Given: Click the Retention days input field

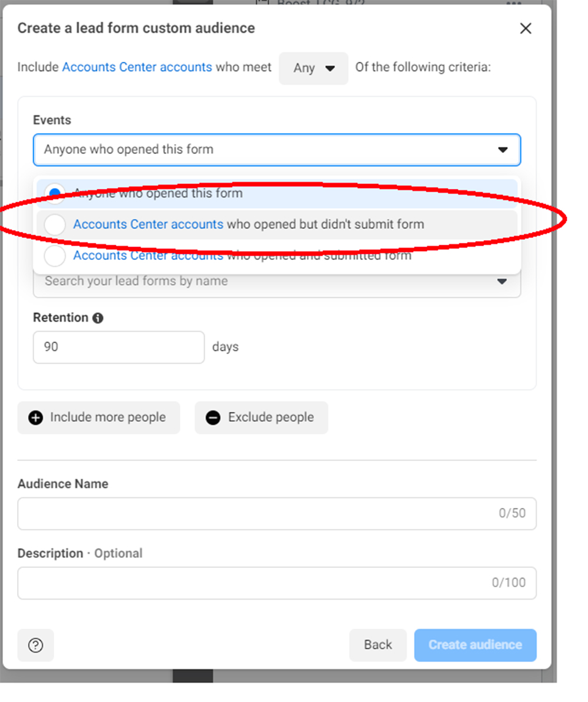Looking at the screenshot, I should pyautogui.click(x=119, y=347).
